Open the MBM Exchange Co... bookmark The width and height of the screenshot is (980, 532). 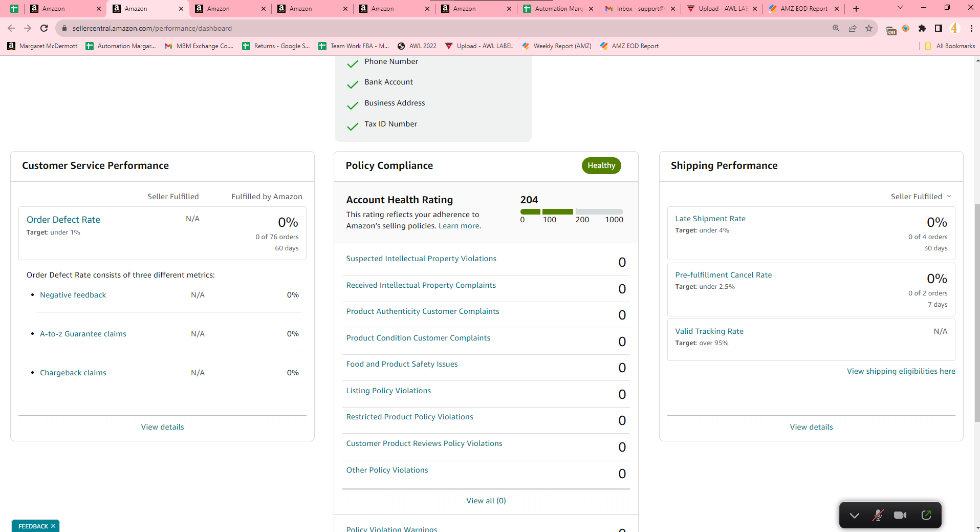pyautogui.click(x=199, y=46)
